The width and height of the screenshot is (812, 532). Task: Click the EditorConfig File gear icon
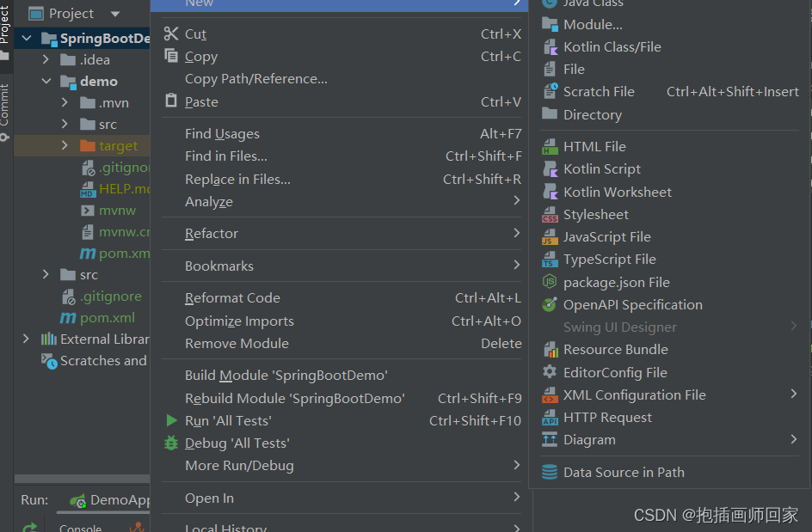pos(550,372)
